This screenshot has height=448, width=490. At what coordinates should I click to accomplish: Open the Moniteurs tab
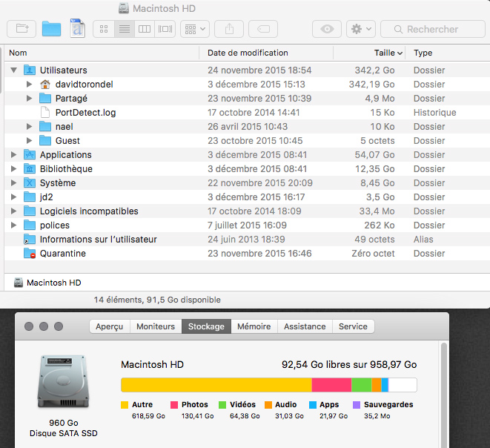156,326
